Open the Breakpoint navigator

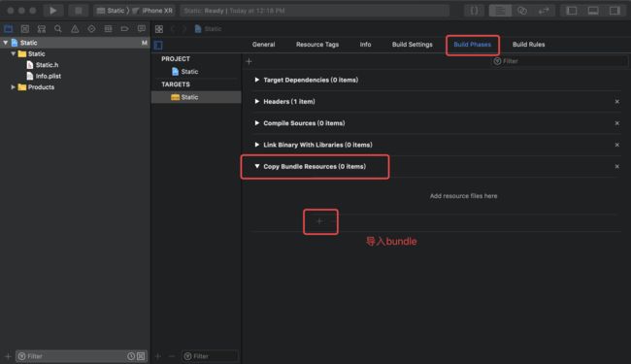click(125, 29)
